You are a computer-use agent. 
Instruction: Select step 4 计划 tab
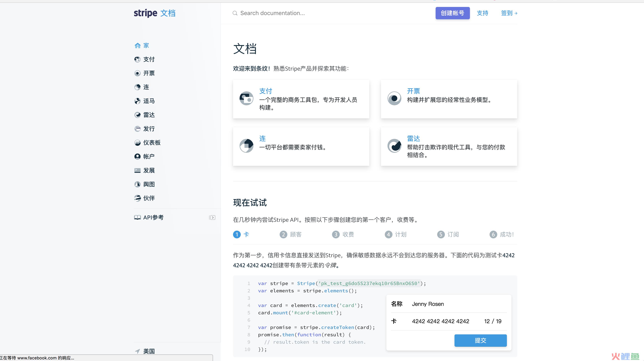(396, 234)
